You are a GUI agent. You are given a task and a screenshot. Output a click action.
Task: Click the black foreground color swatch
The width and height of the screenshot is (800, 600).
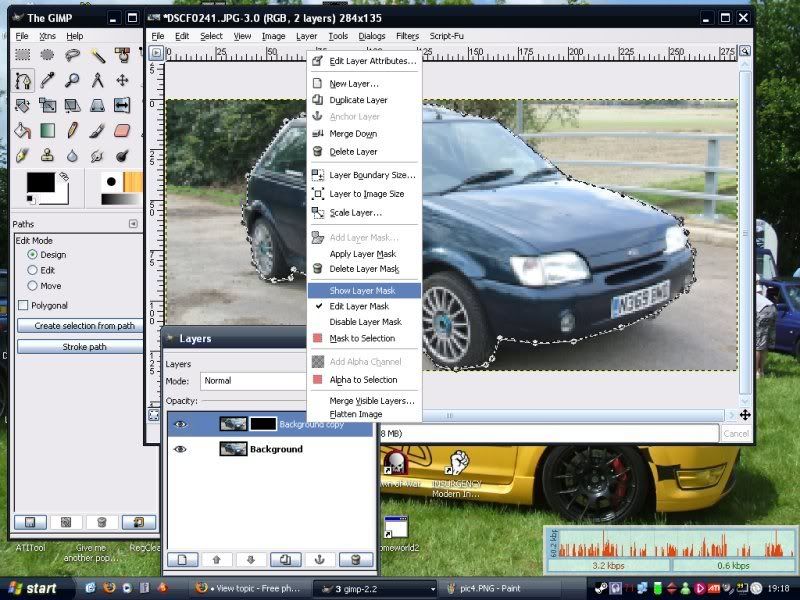pyautogui.click(x=40, y=183)
